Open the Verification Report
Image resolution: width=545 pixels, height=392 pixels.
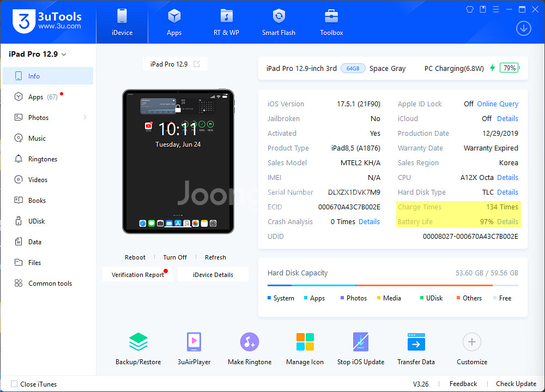(138, 274)
